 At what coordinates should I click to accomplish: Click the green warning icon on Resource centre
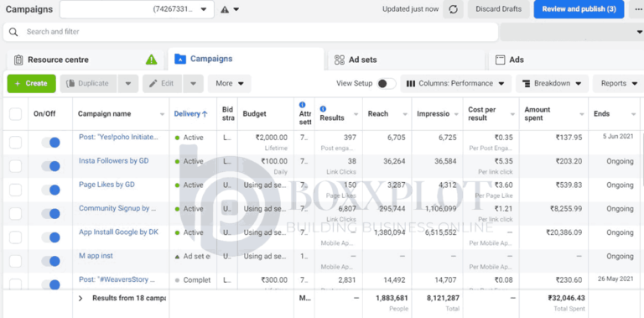click(x=152, y=60)
